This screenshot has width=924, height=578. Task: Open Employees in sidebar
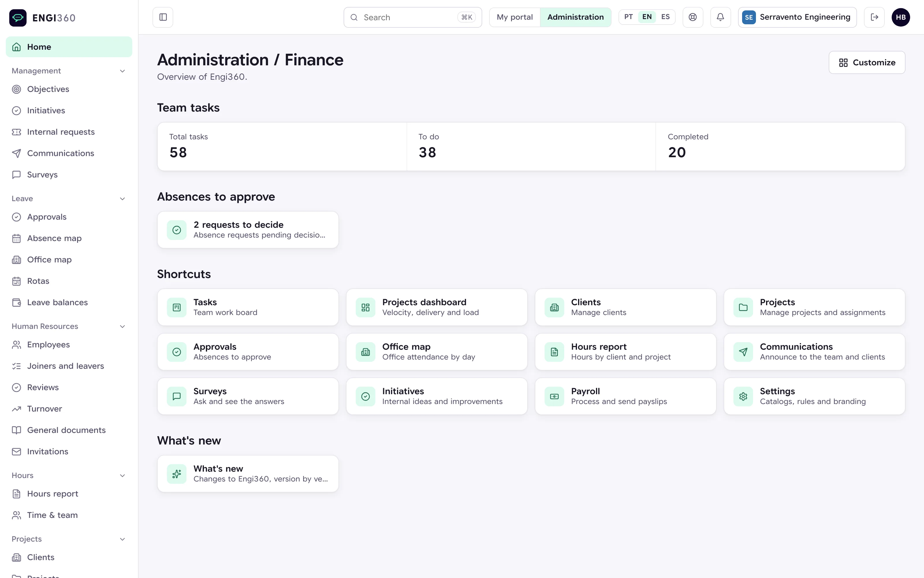pos(69,344)
